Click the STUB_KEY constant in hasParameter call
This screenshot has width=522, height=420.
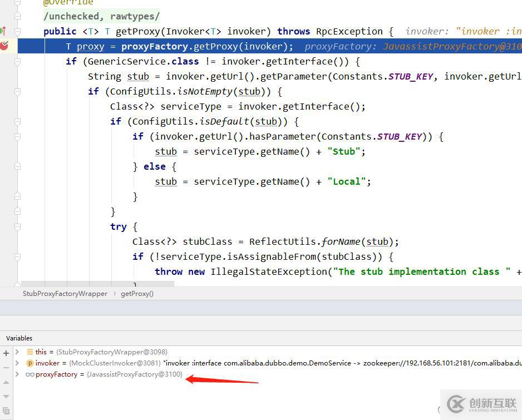click(x=400, y=136)
